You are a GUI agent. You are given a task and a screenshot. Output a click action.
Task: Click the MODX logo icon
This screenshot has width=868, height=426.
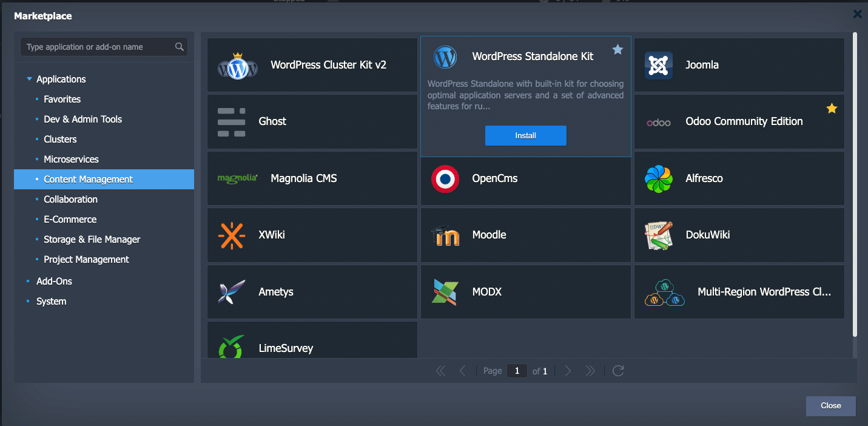[x=445, y=292]
